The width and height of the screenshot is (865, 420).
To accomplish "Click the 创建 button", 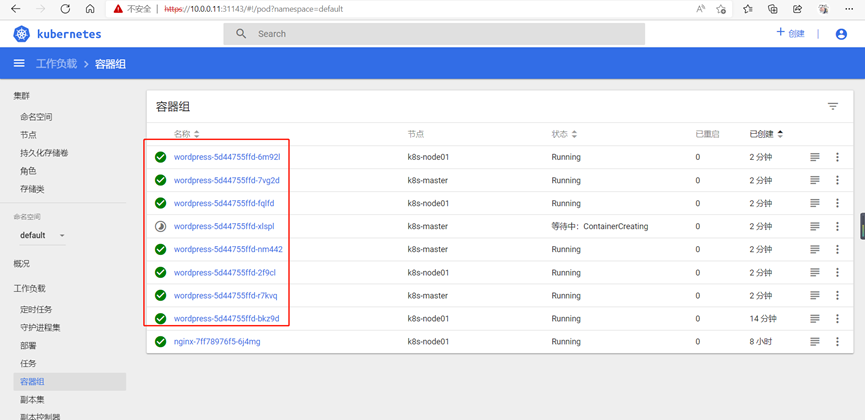I will point(790,33).
